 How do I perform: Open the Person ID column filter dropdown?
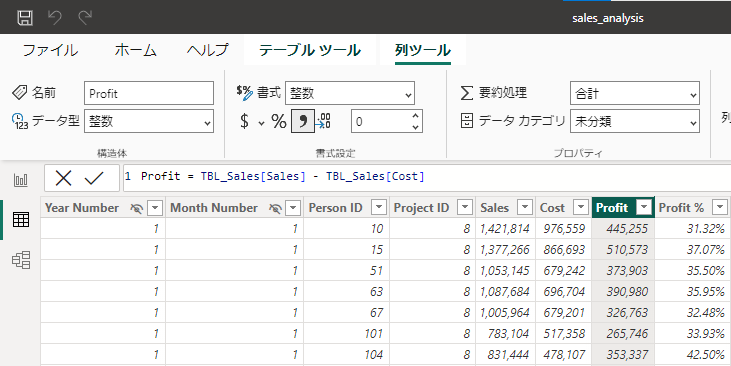click(x=379, y=207)
